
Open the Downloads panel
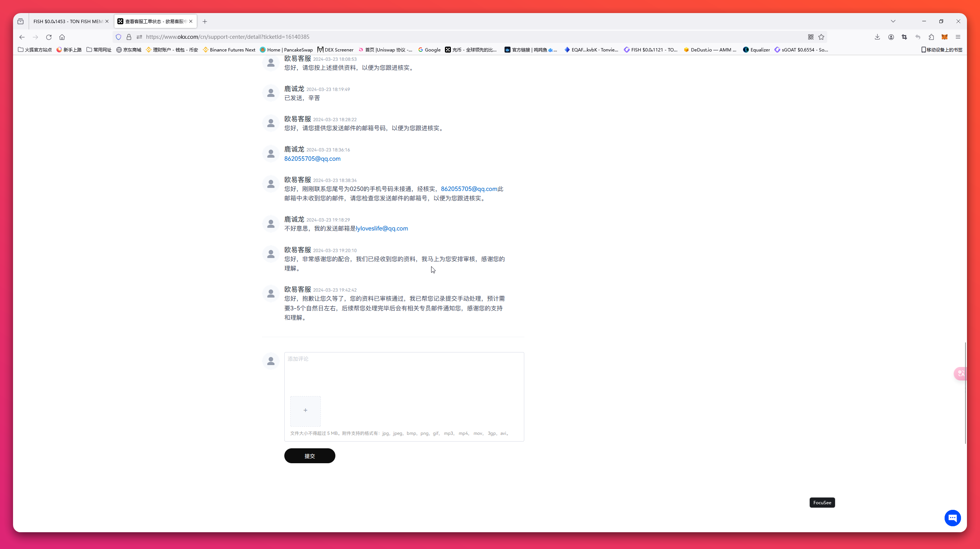(877, 37)
